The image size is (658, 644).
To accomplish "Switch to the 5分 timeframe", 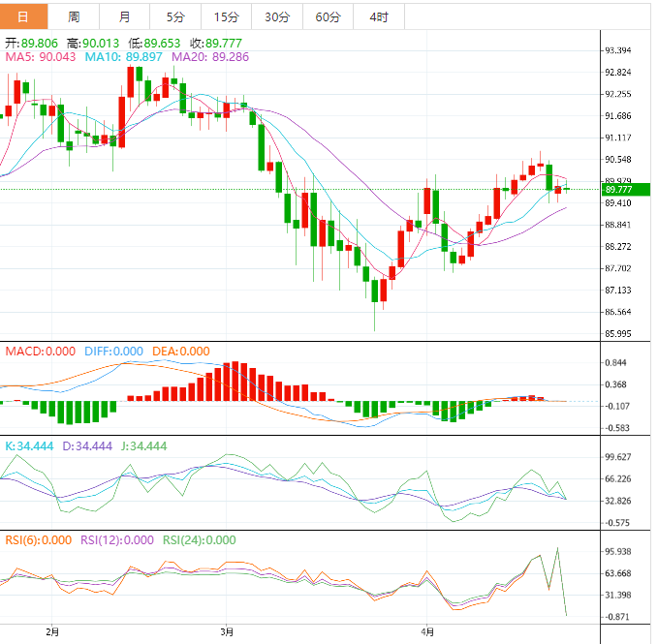I will 175,16.
